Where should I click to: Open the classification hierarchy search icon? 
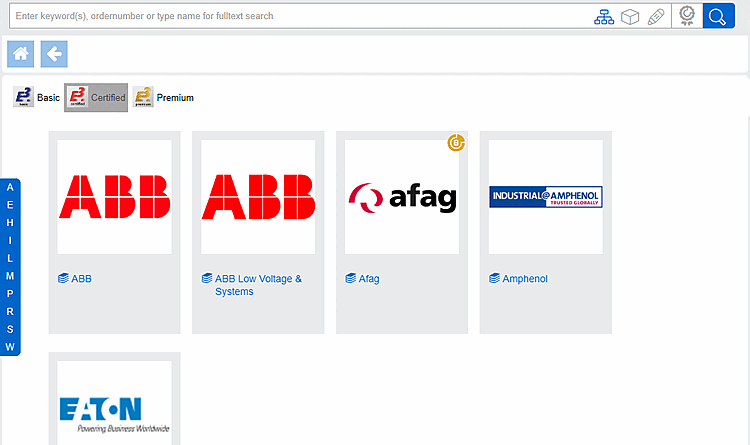pyautogui.click(x=604, y=17)
